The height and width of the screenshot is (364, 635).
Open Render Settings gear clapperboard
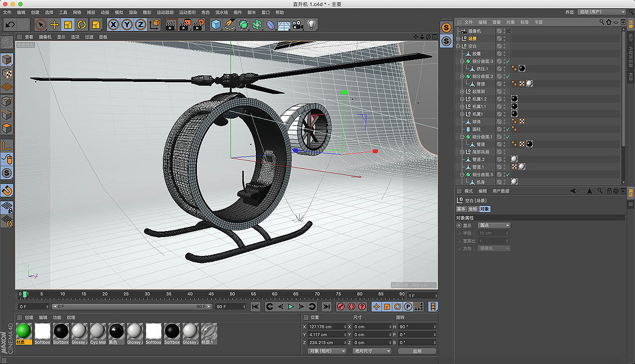pyautogui.click(x=198, y=24)
